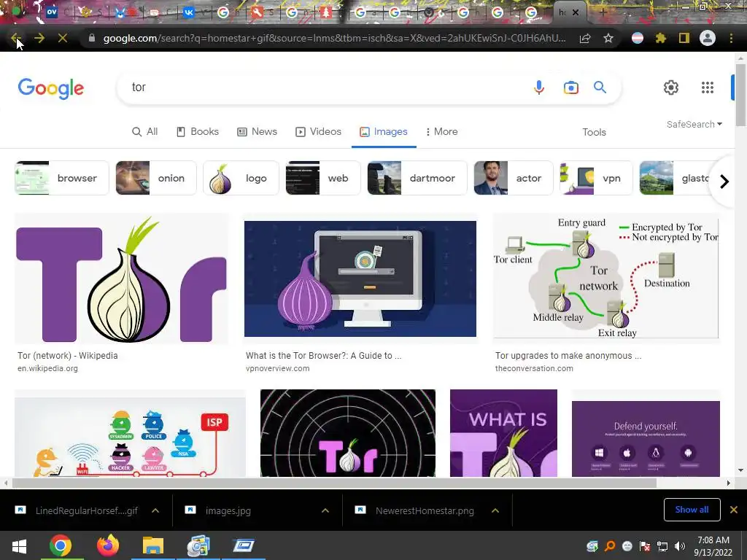Show more suggestion chips with right arrow
This screenshot has width=747, height=560.
coord(724,182)
